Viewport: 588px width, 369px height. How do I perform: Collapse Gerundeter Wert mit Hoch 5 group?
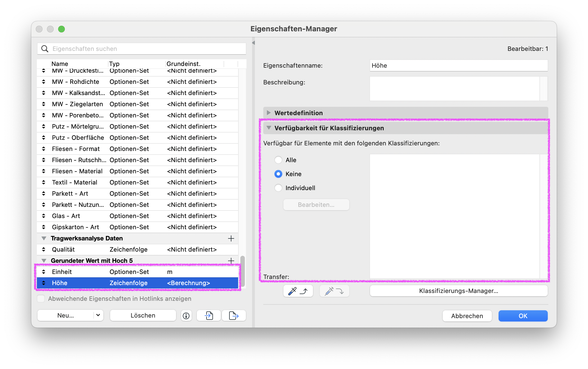click(x=44, y=261)
